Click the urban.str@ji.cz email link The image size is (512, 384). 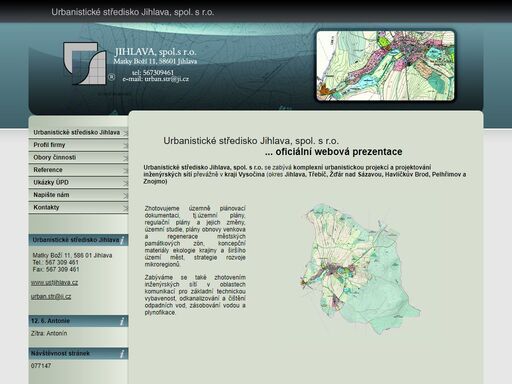coord(51,296)
